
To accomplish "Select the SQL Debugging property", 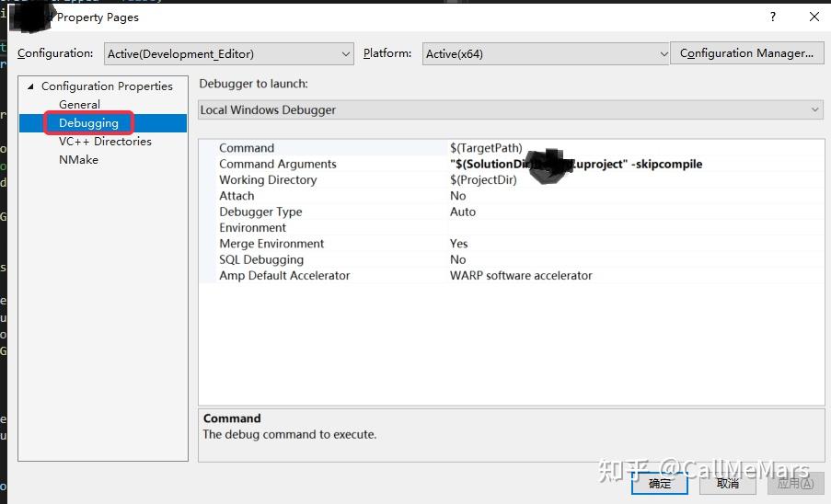I will click(261, 258).
